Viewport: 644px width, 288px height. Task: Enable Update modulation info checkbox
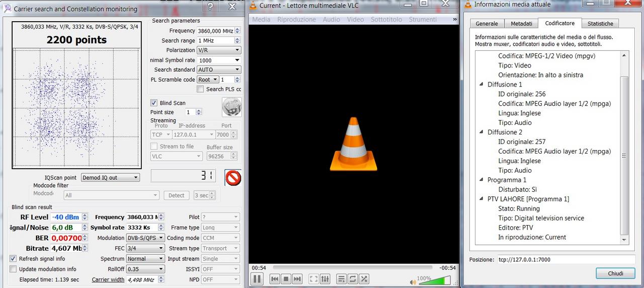click(x=14, y=269)
